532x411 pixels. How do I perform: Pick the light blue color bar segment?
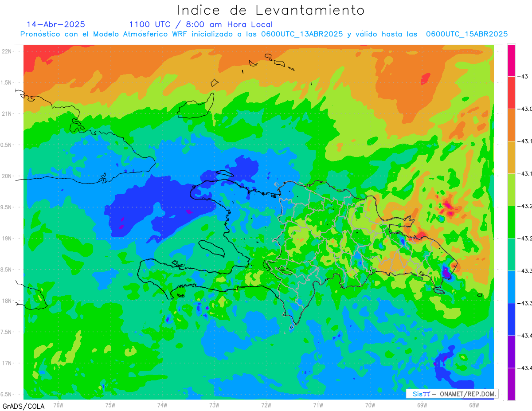[511, 286]
